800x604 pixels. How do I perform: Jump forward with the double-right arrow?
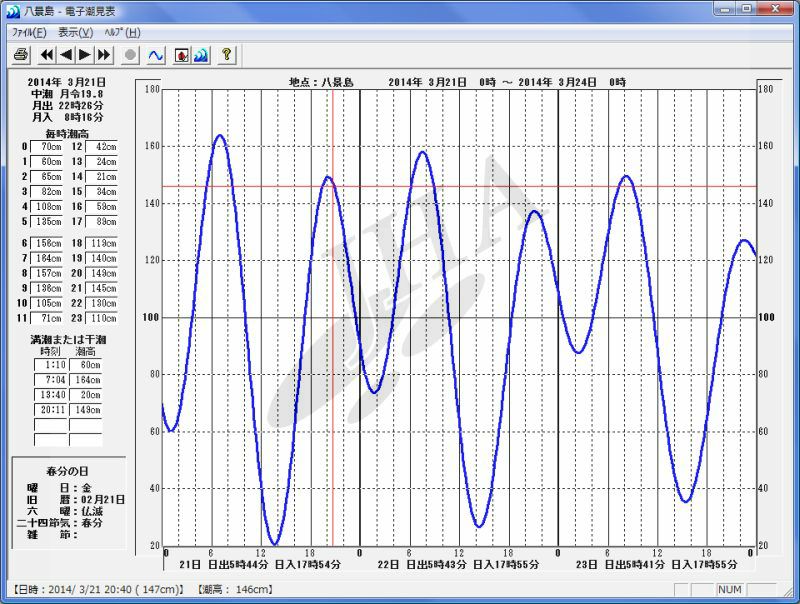104,55
